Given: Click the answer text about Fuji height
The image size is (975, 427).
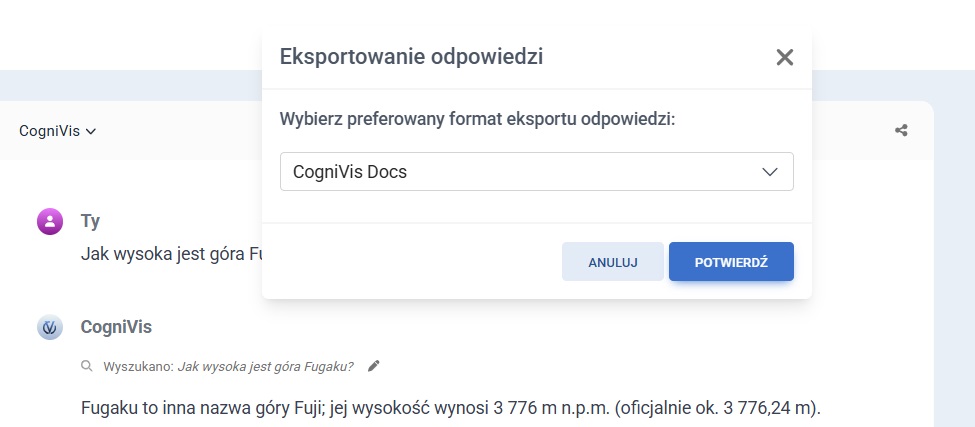Looking at the screenshot, I should (450, 408).
